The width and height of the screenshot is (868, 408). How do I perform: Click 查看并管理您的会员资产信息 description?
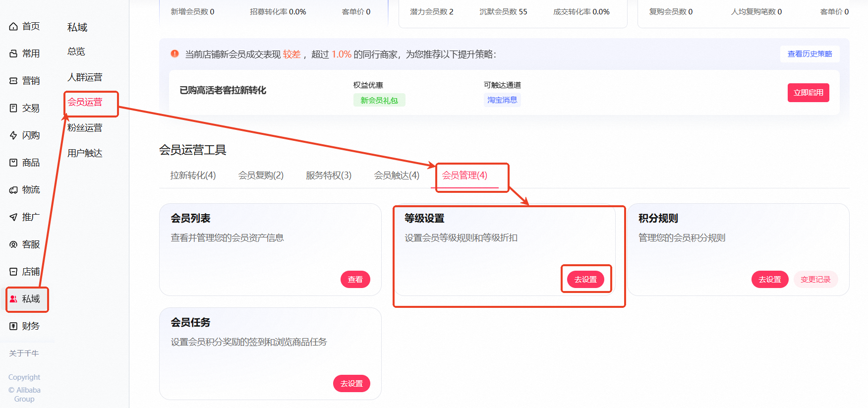click(227, 238)
